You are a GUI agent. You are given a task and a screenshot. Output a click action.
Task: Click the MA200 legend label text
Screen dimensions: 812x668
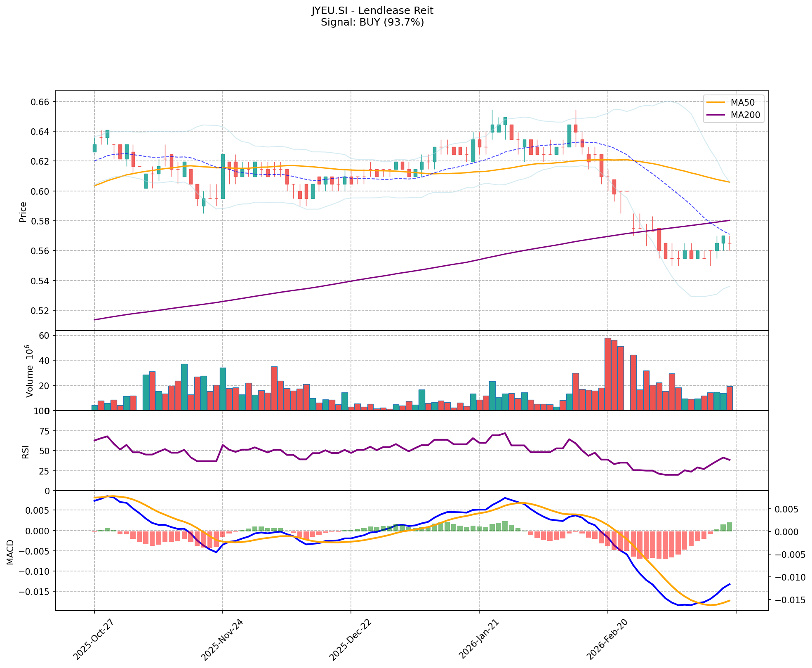click(745, 115)
